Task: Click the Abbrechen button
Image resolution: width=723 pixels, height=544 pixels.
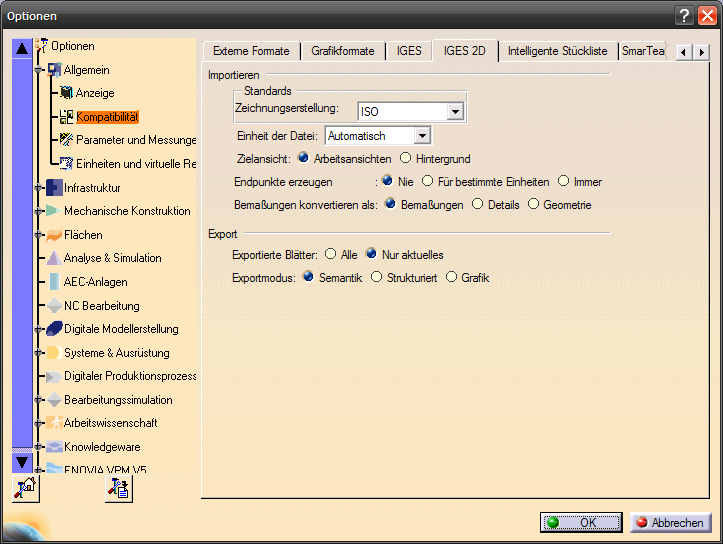Action: (x=669, y=522)
